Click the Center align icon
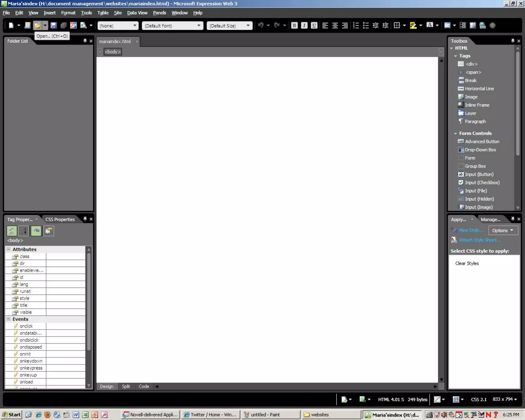Viewport: 525px width, 420px height. (x=335, y=25)
